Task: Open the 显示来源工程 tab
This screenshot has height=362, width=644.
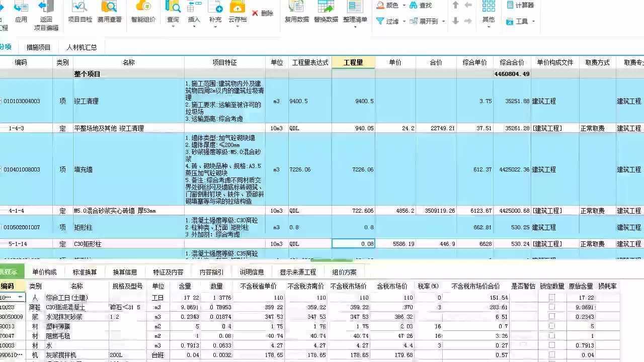Action: point(298,272)
